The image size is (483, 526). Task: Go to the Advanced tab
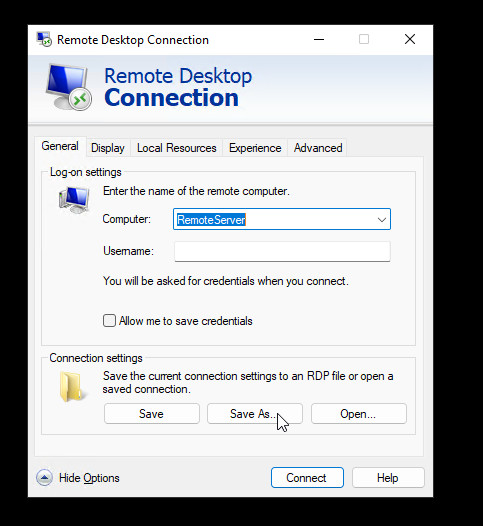pyautogui.click(x=318, y=148)
